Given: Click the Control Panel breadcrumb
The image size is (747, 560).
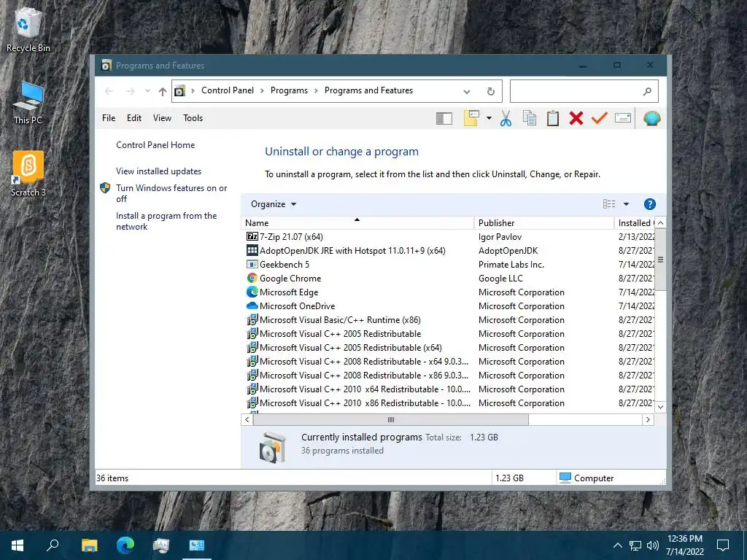Looking at the screenshot, I should click(228, 90).
